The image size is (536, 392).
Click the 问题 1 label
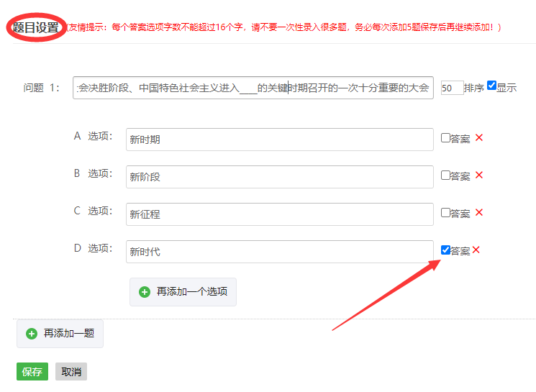tap(41, 88)
